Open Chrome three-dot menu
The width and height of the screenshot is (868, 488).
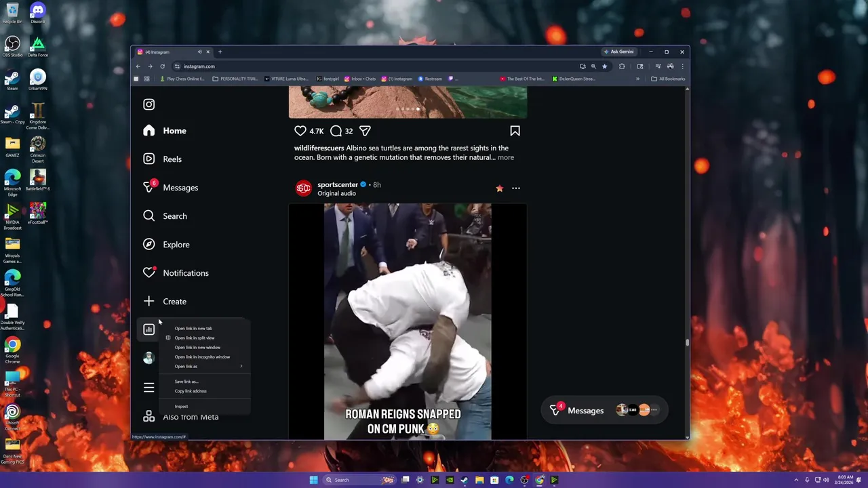pos(682,66)
